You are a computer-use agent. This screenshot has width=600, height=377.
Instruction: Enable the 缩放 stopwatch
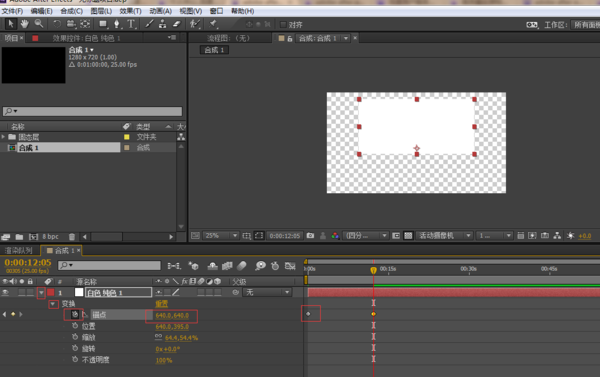point(75,337)
